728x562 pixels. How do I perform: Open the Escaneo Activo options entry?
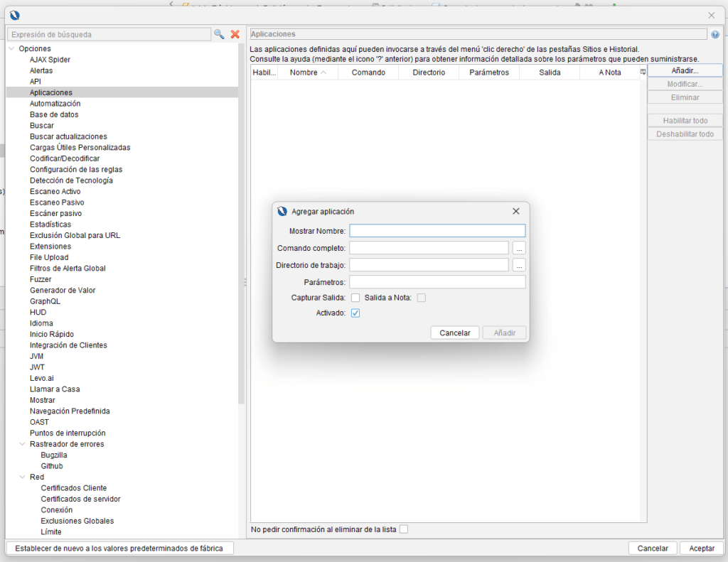[x=55, y=192]
